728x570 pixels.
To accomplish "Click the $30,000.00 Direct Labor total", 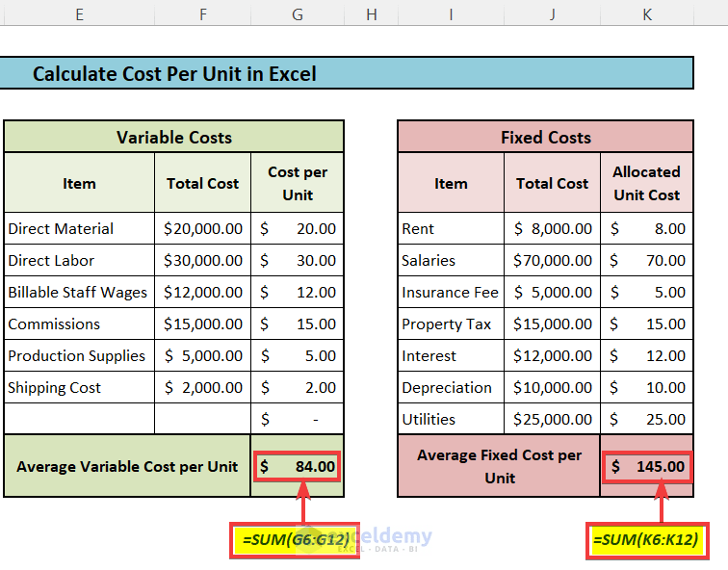I will [x=203, y=260].
